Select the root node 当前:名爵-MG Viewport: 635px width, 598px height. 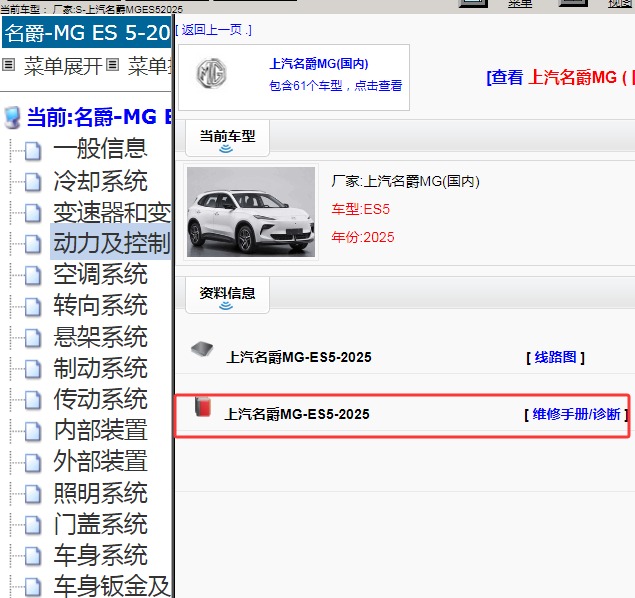(99, 117)
